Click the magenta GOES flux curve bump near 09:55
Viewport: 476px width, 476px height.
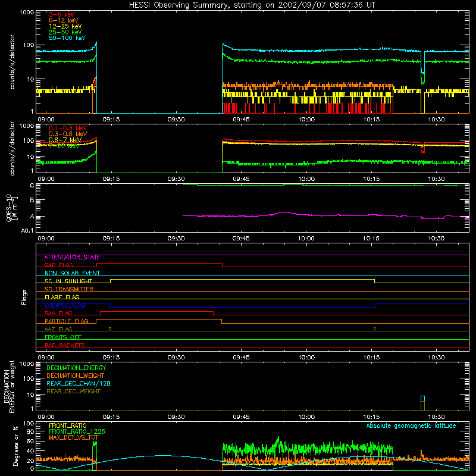point(286,213)
